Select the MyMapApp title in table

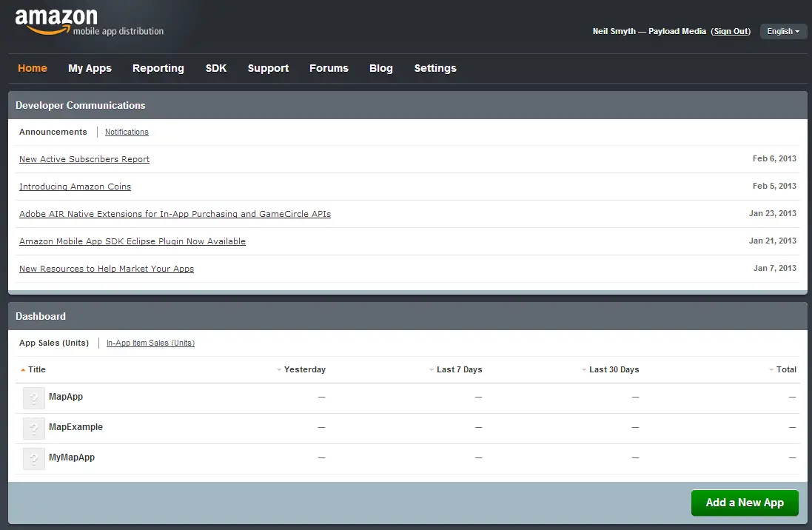click(72, 457)
